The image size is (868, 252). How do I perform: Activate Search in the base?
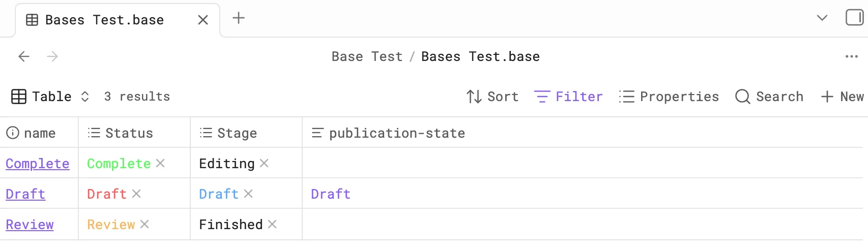(769, 97)
